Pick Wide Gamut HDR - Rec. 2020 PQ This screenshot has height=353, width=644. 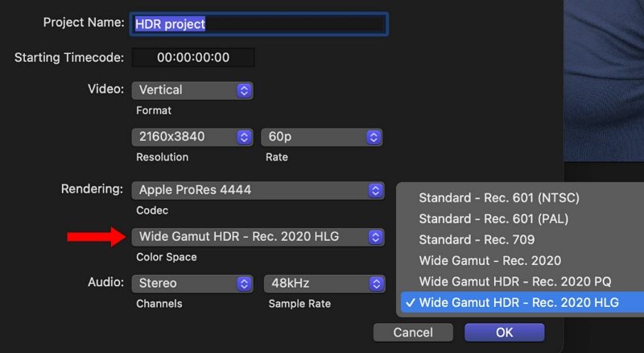(522, 281)
